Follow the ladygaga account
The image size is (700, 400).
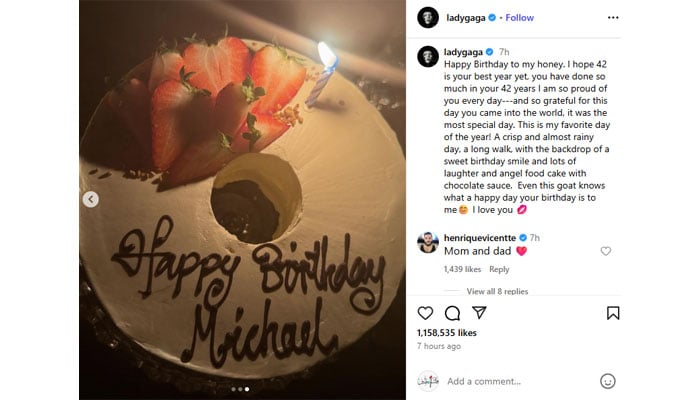coord(519,17)
